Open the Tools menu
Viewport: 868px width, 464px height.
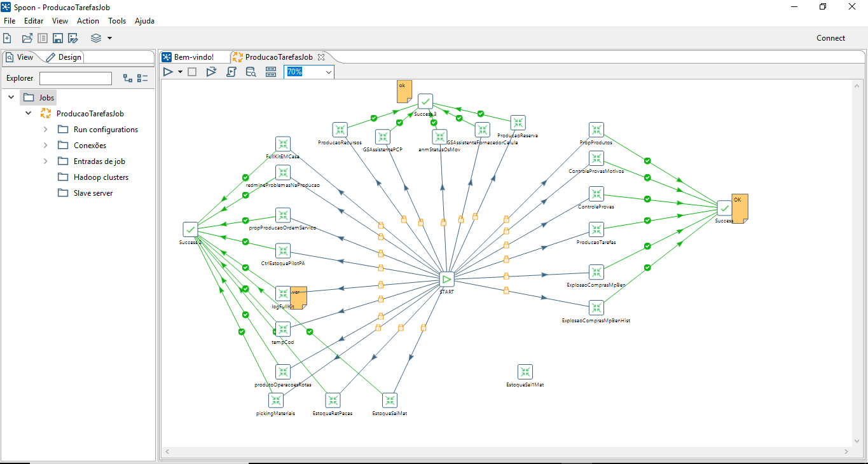(117, 20)
